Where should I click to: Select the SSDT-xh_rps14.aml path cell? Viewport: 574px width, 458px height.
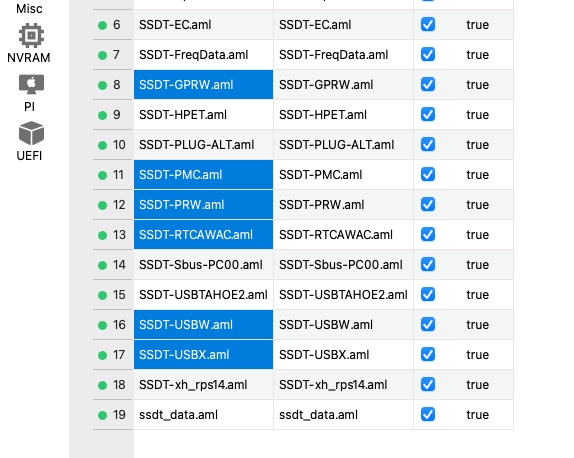coord(203,385)
